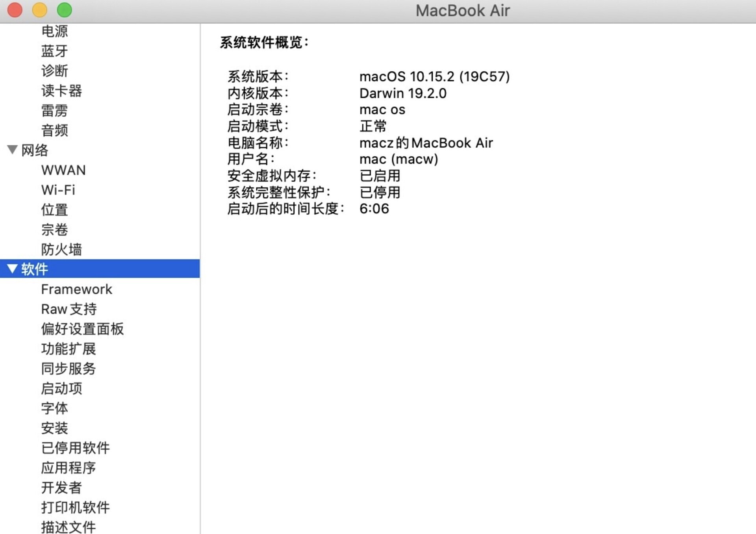The width and height of the screenshot is (756, 534).
Task: Click the mac os startup volume value
Action: (x=382, y=109)
